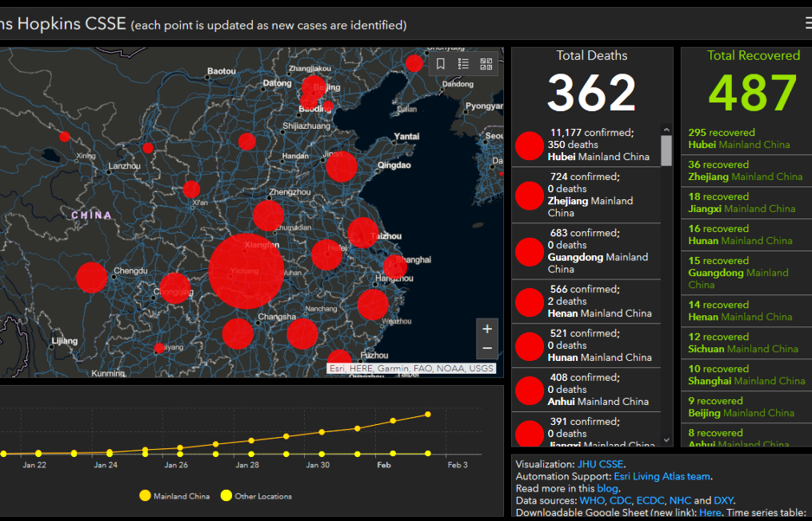This screenshot has width=812, height=521.
Task: Zoom out on the map
Action: [487, 349]
